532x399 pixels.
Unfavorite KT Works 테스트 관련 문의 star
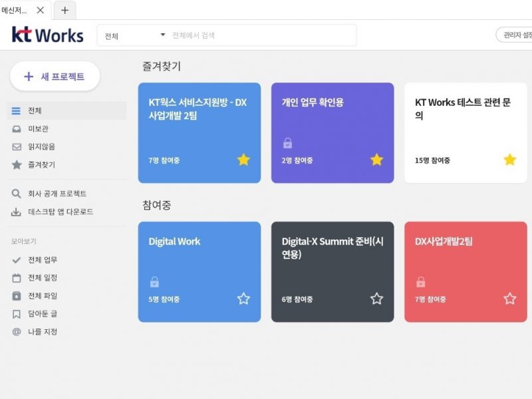pyautogui.click(x=509, y=160)
